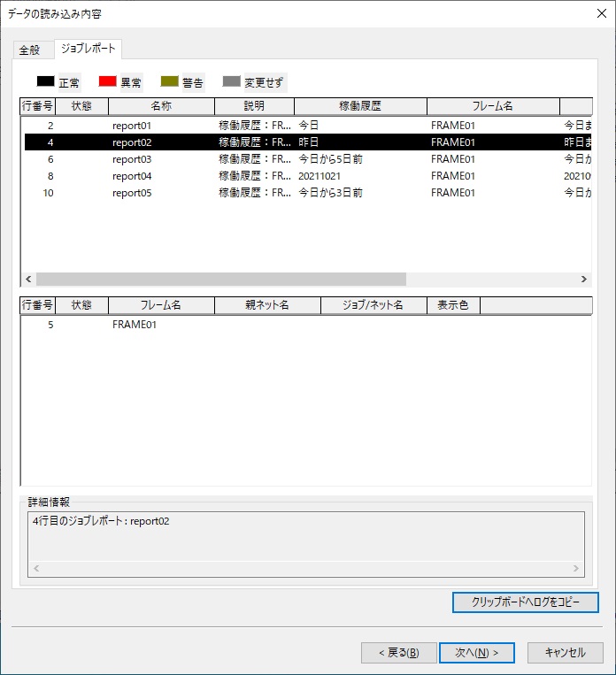
Task: Click the 稼働履歴 column header
Action: tap(360, 106)
